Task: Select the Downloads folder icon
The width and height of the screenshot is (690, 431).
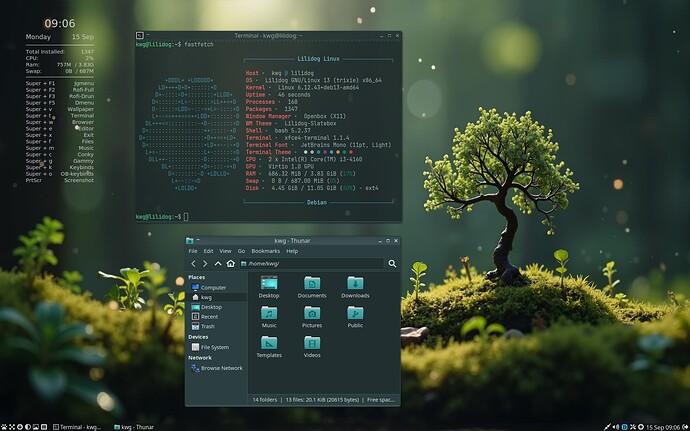Action: click(355, 283)
